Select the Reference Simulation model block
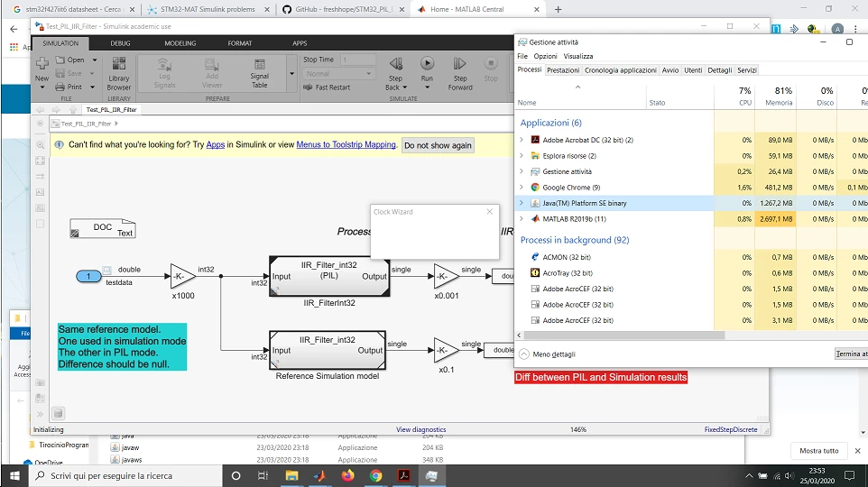Viewport: 868px width, 487px height. [x=328, y=350]
